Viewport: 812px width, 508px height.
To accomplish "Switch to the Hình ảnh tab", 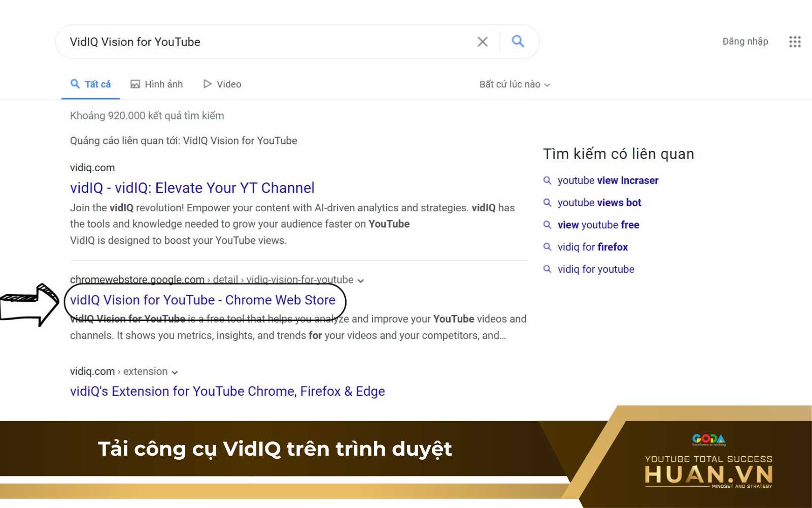I will 156,84.
